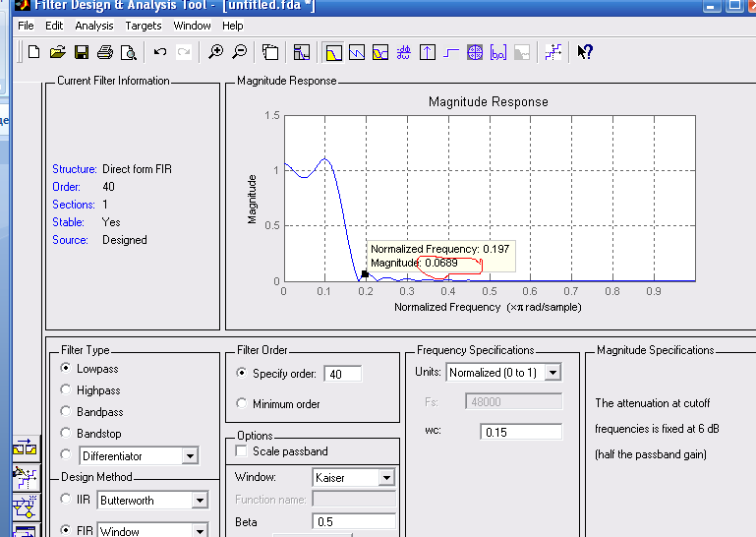This screenshot has width=756, height=537.
Task: Open the Window menu
Action: tap(192, 26)
